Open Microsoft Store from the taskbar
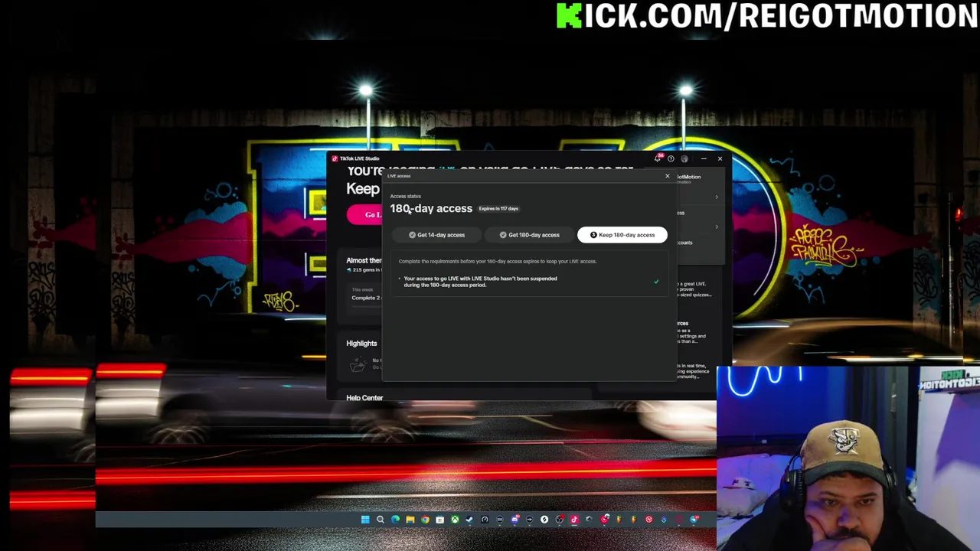The width and height of the screenshot is (980, 551). [439, 520]
